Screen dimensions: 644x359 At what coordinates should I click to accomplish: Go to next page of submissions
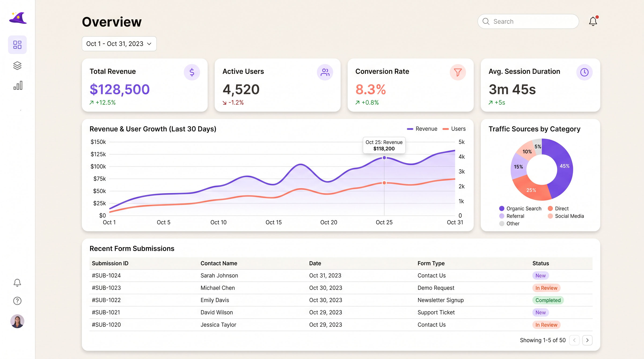(x=587, y=340)
